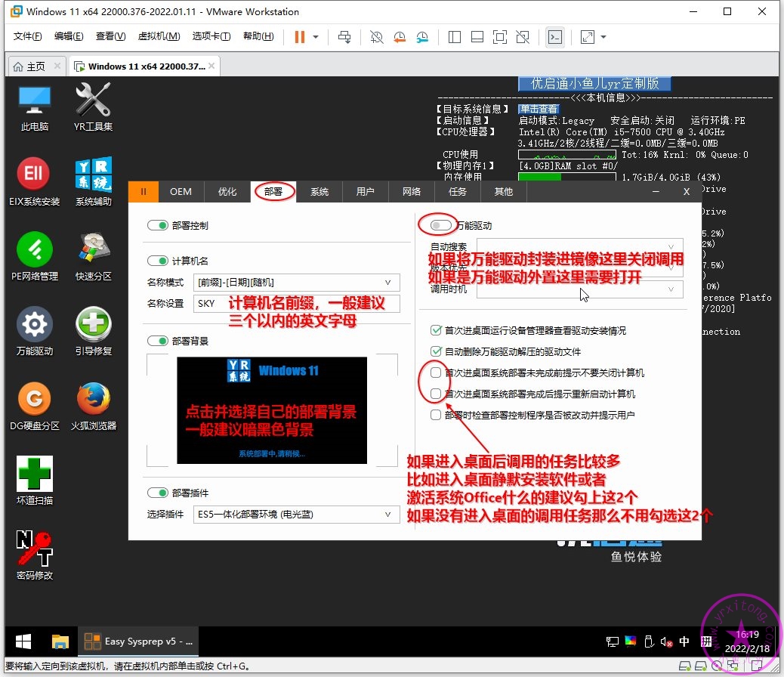Open the 快速分区 desktop icon
Image resolution: width=784 pixels, height=677 pixels.
(x=94, y=256)
